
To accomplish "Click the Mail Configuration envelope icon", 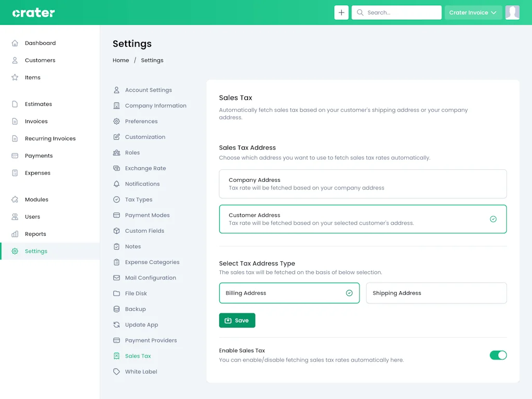I will pyautogui.click(x=116, y=278).
